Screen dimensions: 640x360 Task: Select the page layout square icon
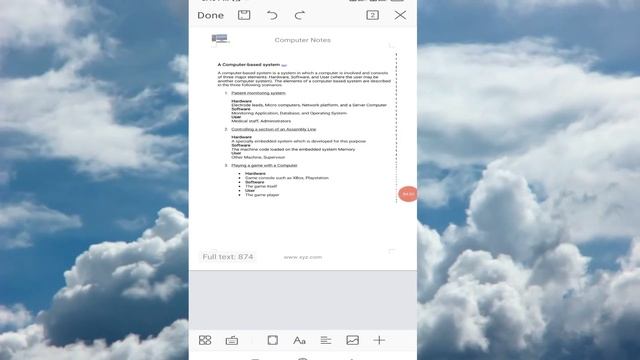click(273, 340)
